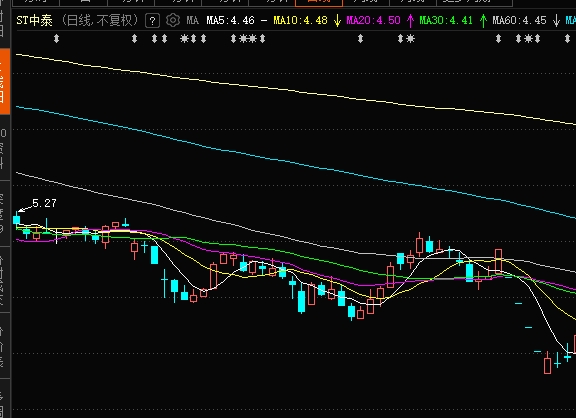576x418 pixels.
Task: Click the leftmost event marker in the top row
Action: coord(56,38)
